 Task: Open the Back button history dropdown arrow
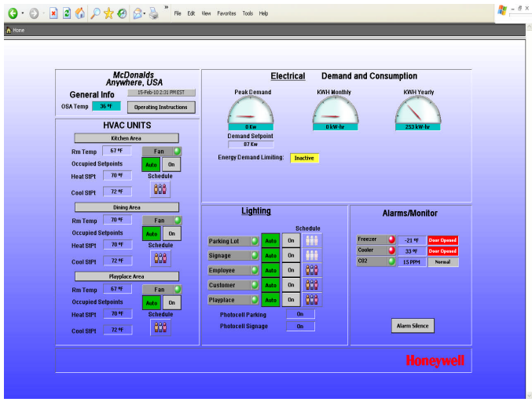[x=23, y=13]
